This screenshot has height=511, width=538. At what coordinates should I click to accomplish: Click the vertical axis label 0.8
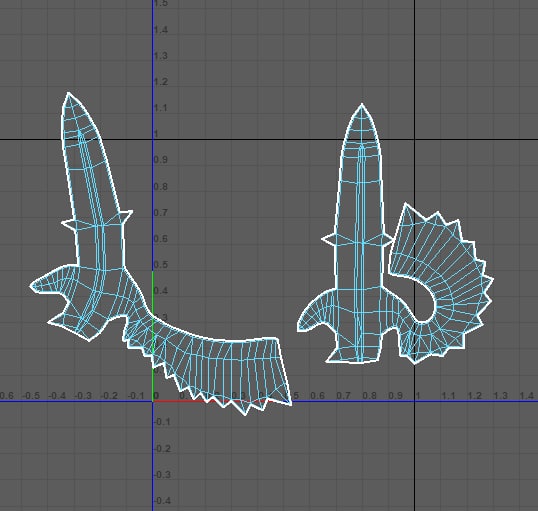[x=161, y=187]
